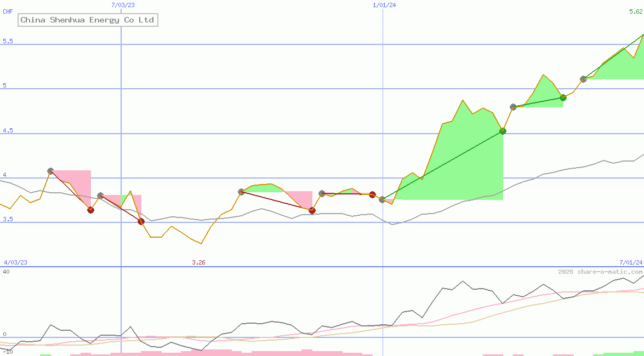Select the 1/01/24 date marker
The height and width of the screenshot is (356, 644).
[x=385, y=5]
